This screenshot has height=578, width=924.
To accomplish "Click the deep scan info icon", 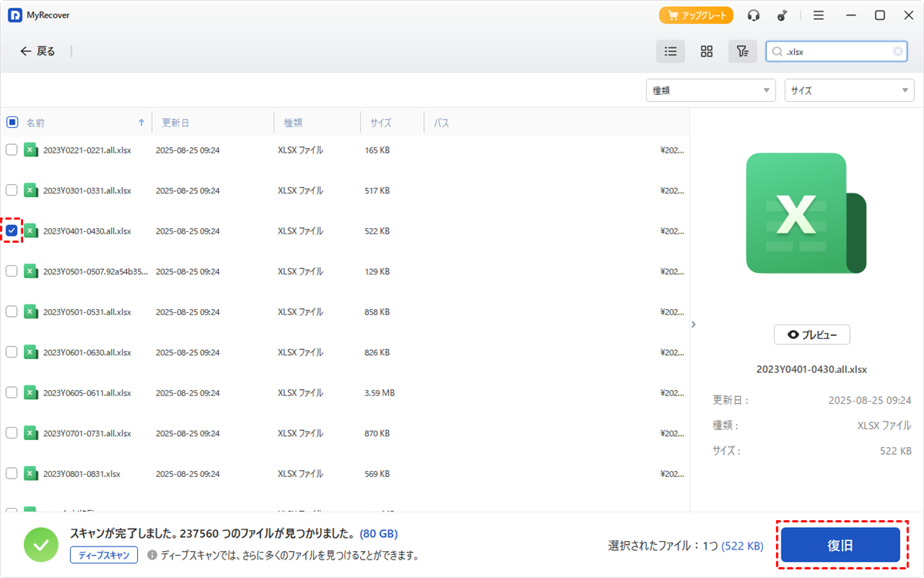I will [x=152, y=555].
